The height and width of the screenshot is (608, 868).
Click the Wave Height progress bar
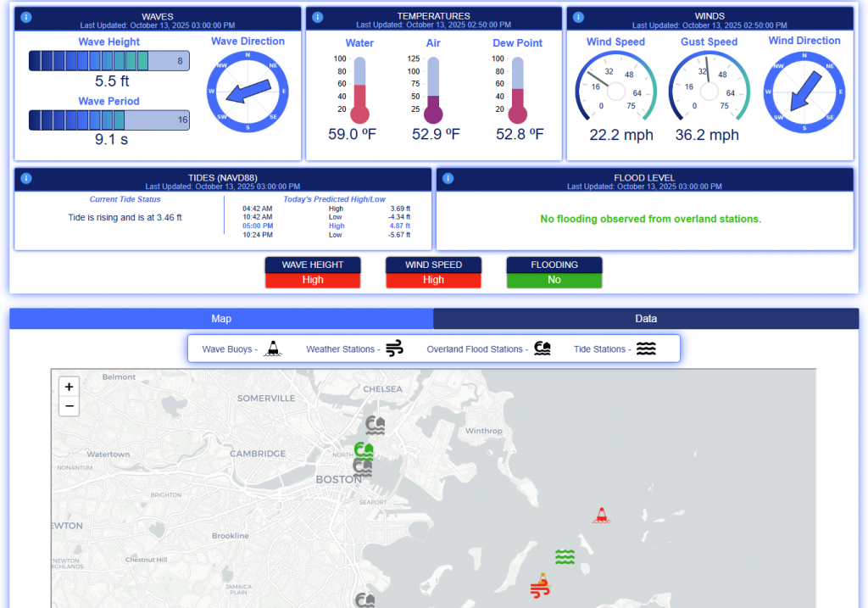tap(108, 61)
